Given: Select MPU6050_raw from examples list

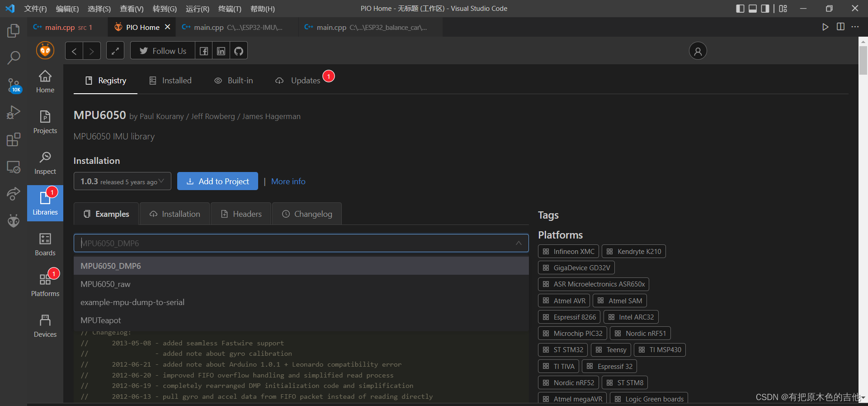Looking at the screenshot, I should pyautogui.click(x=301, y=284).
